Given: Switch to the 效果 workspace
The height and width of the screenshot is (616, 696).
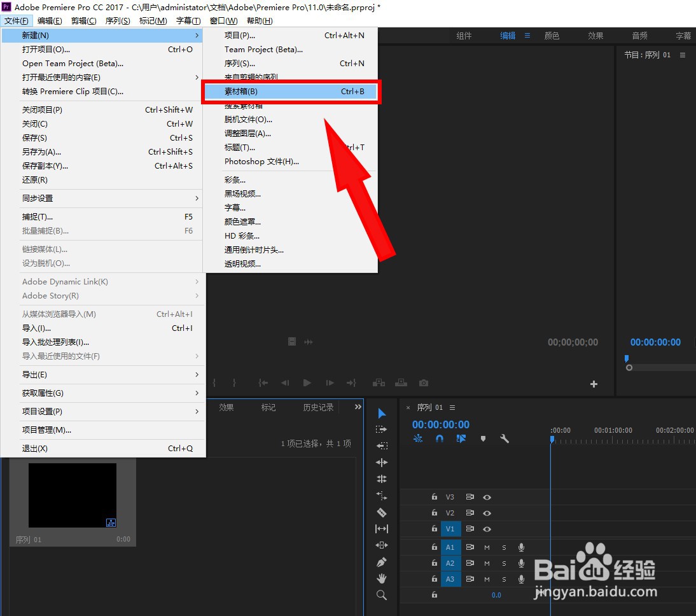Looking at the screenshot, I should click(595, 36).
